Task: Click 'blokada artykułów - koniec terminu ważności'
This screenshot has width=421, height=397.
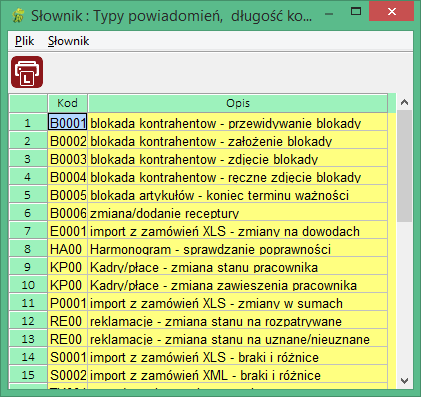Action: point(238,195)
